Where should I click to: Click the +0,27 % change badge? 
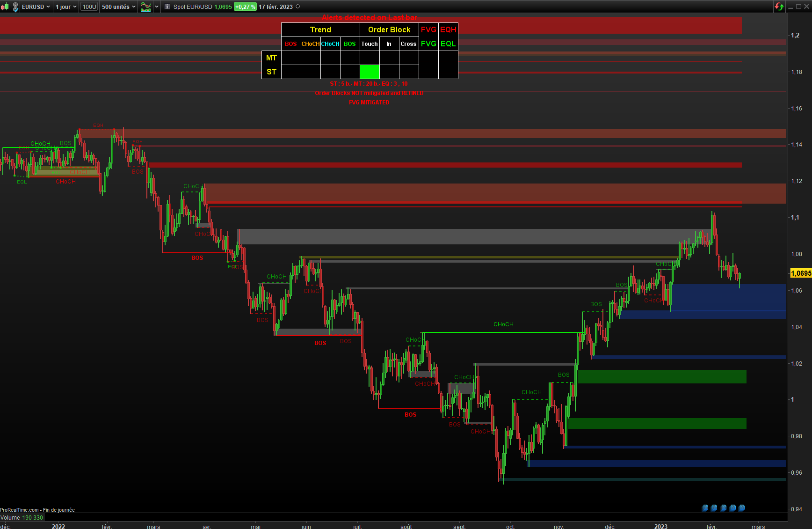pos(245,7)
